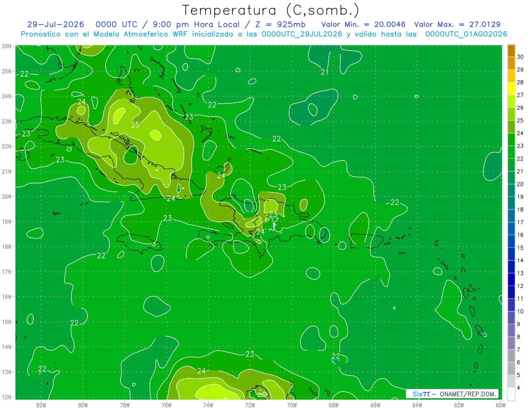Click the orange swatch between 29 and 30
This screenshot has height=411, width=532.
tap(511, 63)
